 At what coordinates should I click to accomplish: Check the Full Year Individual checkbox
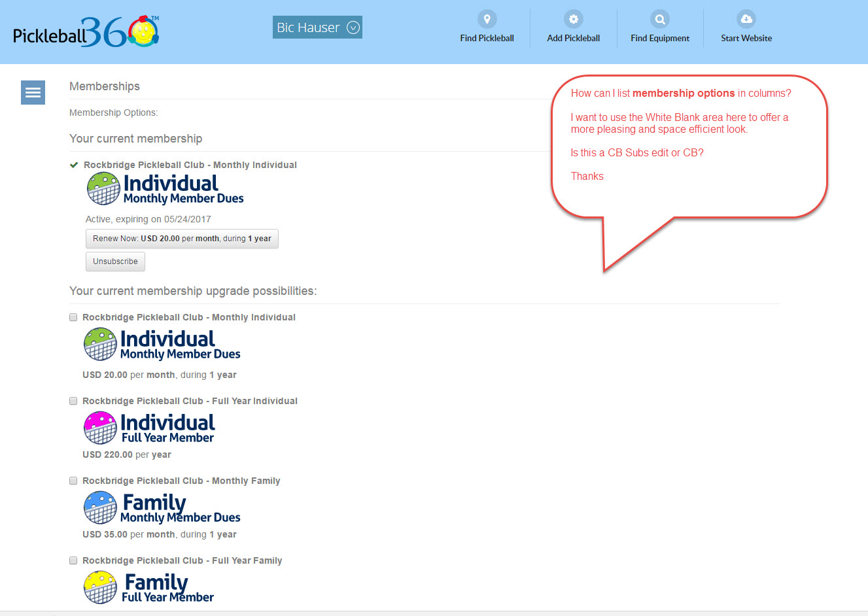point(73,401)
